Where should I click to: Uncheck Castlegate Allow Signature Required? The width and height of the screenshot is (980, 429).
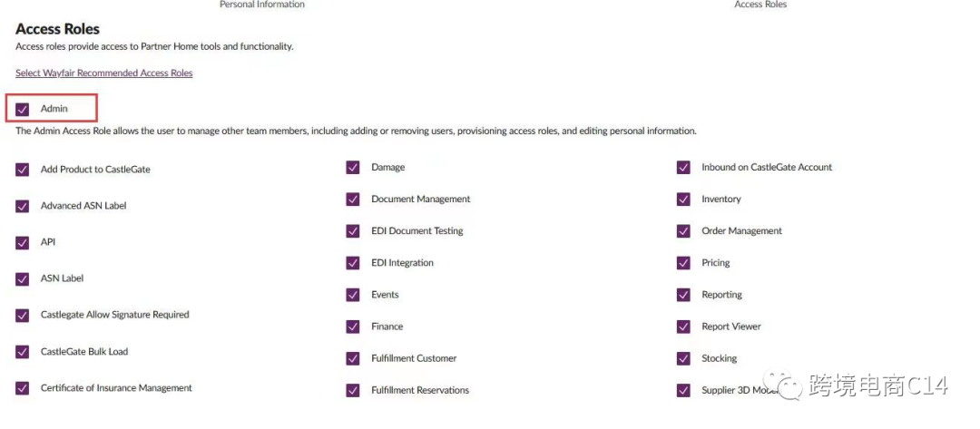(23, 315)
